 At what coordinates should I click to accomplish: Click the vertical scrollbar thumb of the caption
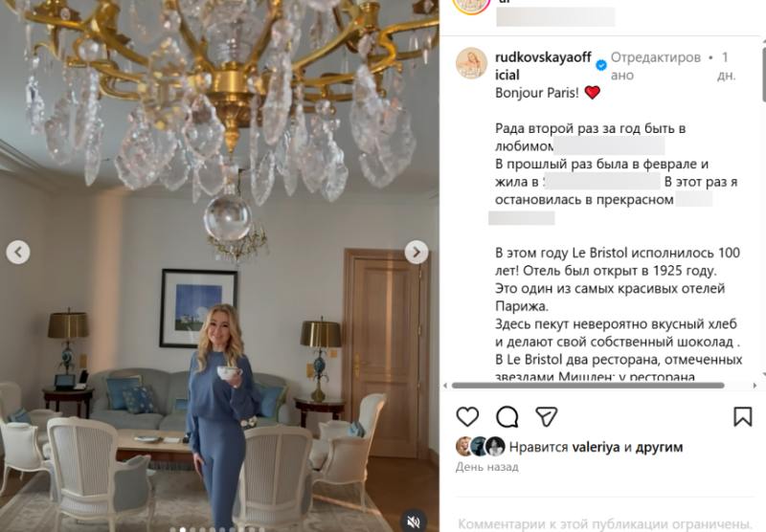763,74
